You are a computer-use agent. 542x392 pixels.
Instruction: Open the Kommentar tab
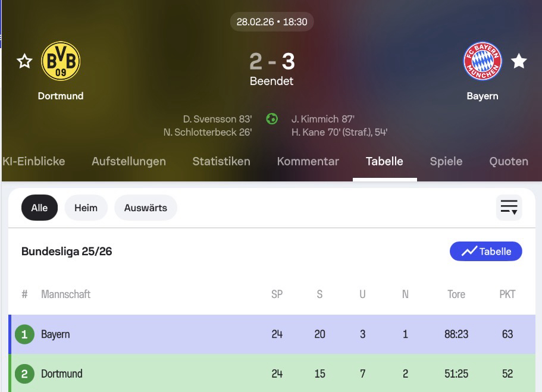[x=308, y=161]
